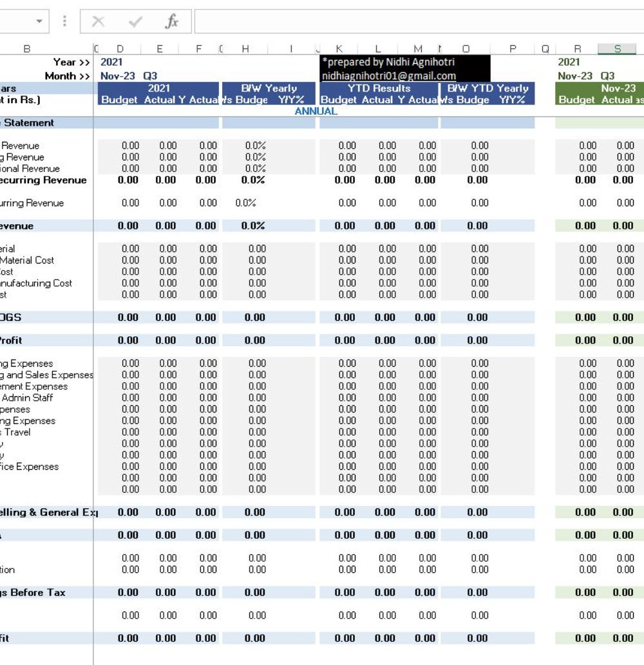Click the Enter checkmark formula bar icon
The height and width of the screenshot is (665, 644).
coord(135,21)
